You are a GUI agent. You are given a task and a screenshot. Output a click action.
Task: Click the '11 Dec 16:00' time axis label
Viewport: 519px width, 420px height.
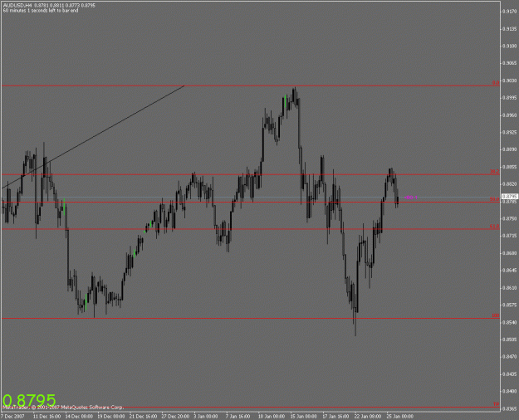pos(47,416)
